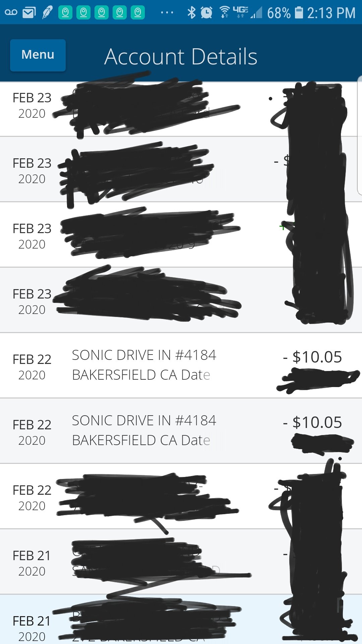Tap the mail envelope notification icon
The height and width of the screenshot is (644, 362).
(x=29, y=13)
